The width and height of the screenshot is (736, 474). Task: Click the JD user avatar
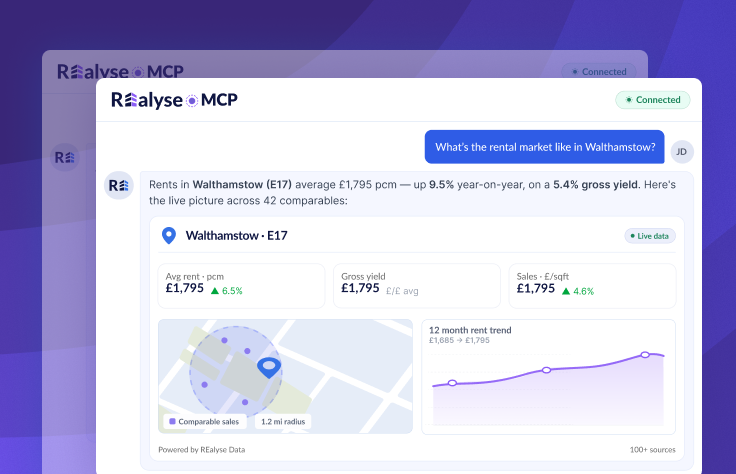pos(682,152)
